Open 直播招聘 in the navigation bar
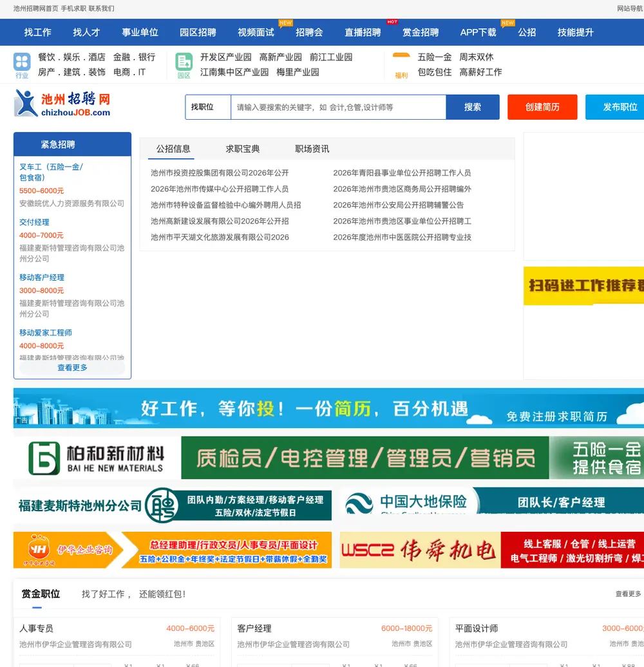 pos(363,32)
